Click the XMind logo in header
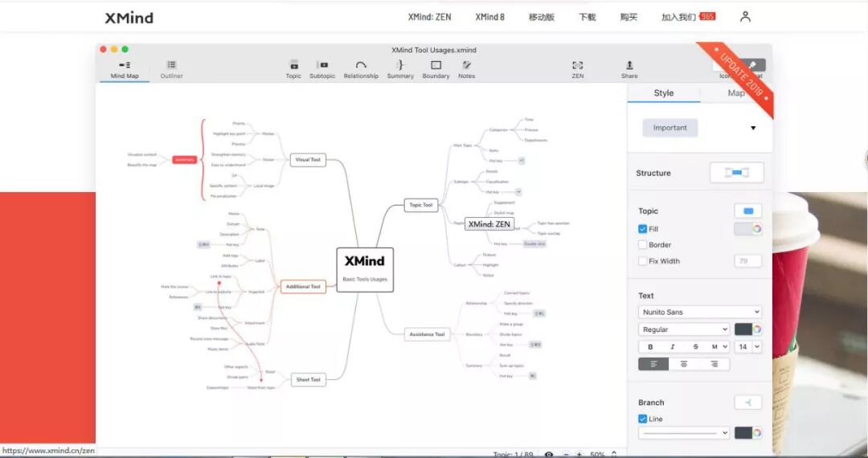This screenshot has width=868, height=458. [x=129, y=18]
